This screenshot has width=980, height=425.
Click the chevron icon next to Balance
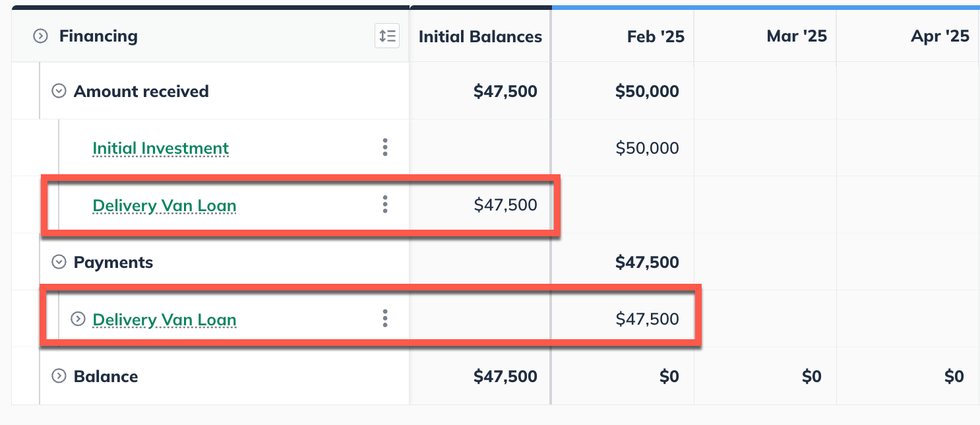click(x=58, y=376)
